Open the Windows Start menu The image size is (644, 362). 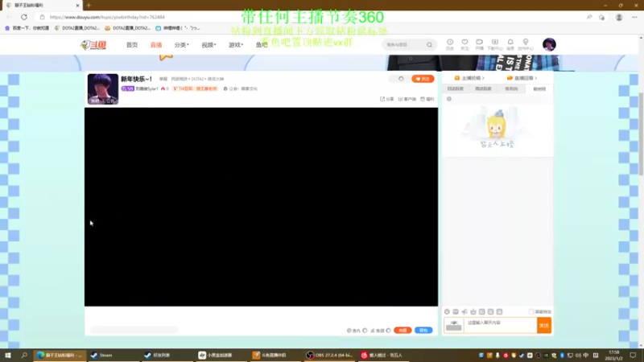point(8,355)
